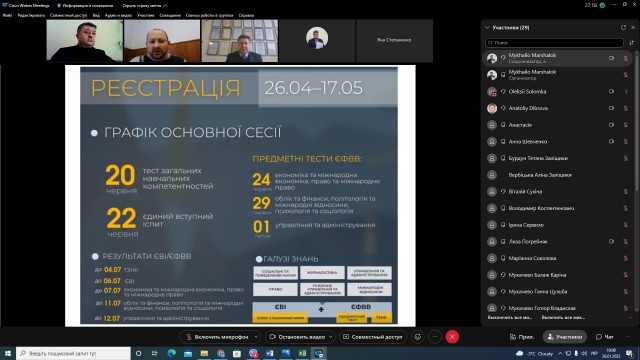Collapse the Участники panel chevron
Viewport: 640px width, 360px height.
pos(487,28)
